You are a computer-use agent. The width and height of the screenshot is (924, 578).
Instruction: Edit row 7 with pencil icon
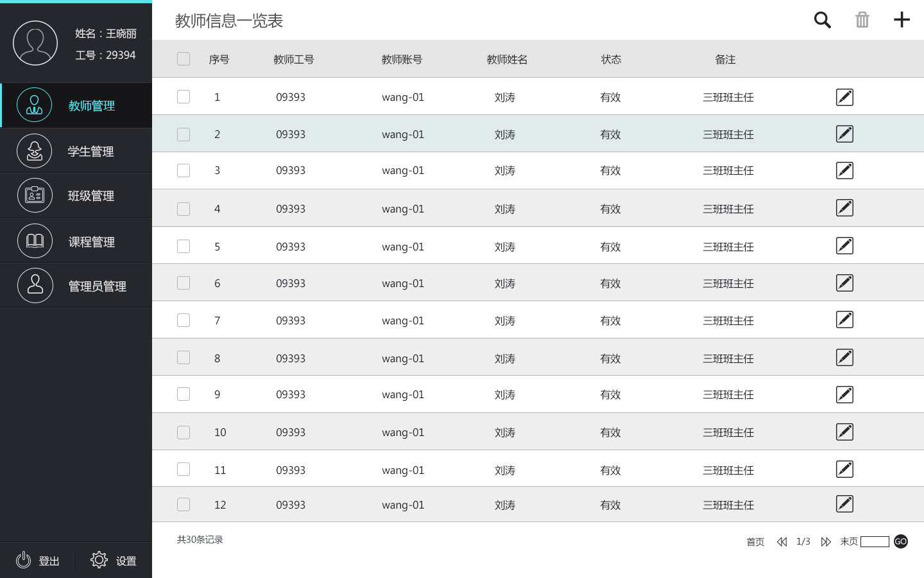tap(844, 319)
